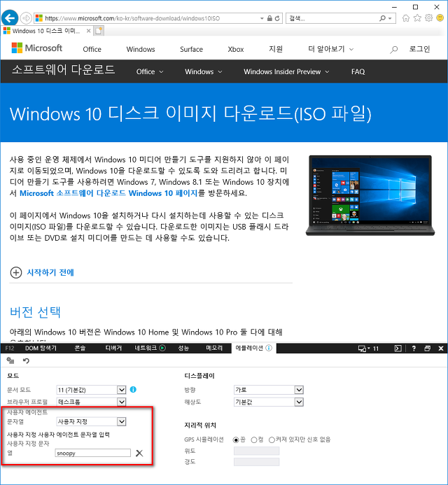Click custom user agent field containing snoopy
This screenshot has height=485, width=448.
tap(93, 453)
